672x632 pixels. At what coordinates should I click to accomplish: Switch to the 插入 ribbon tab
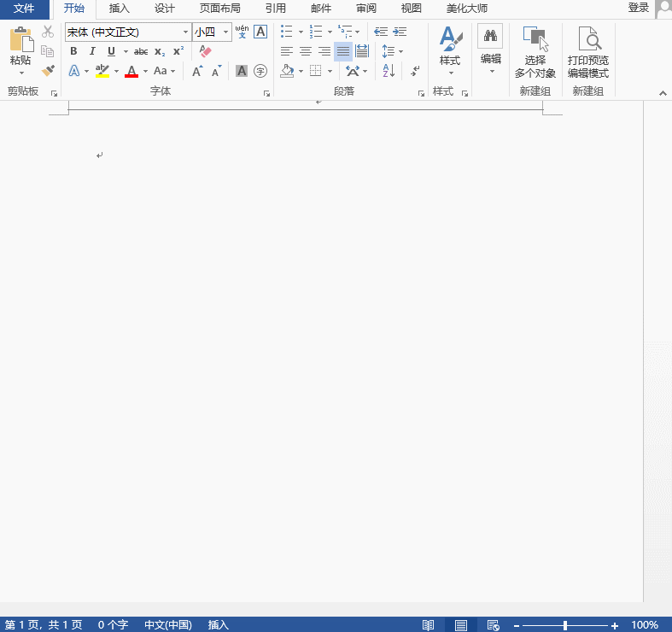(x=120, y=9)
